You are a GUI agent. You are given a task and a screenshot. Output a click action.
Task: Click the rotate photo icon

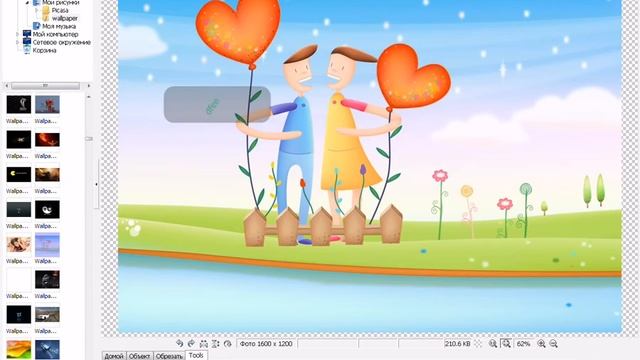228,344
